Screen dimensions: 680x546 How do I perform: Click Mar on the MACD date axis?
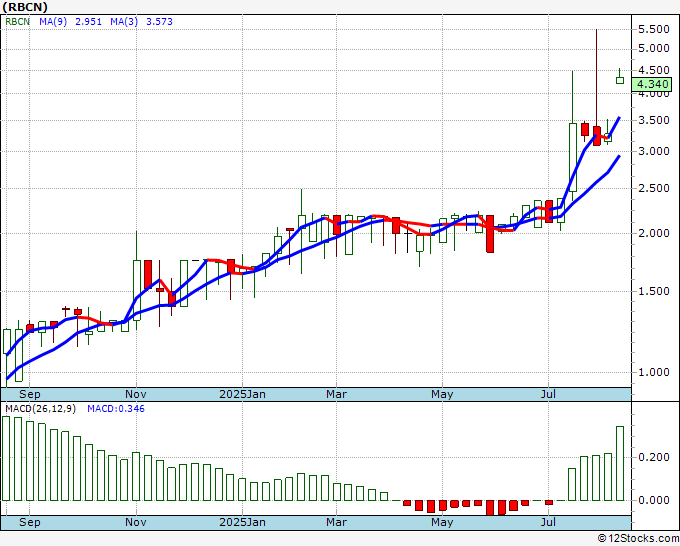337,522
